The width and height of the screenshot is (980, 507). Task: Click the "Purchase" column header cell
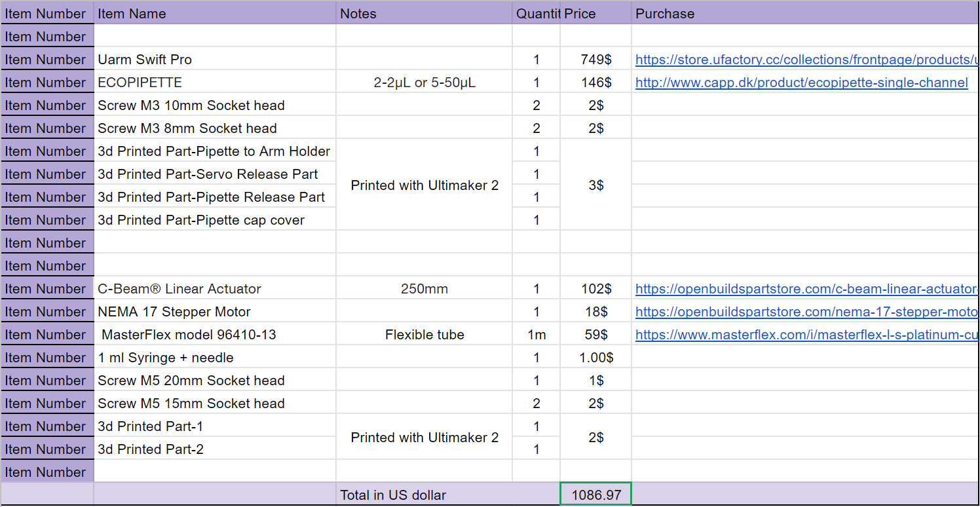coord(804,14)
